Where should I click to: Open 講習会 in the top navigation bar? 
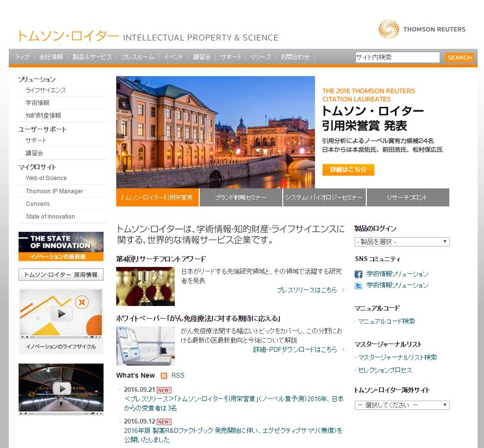click(x=202, y=57)
